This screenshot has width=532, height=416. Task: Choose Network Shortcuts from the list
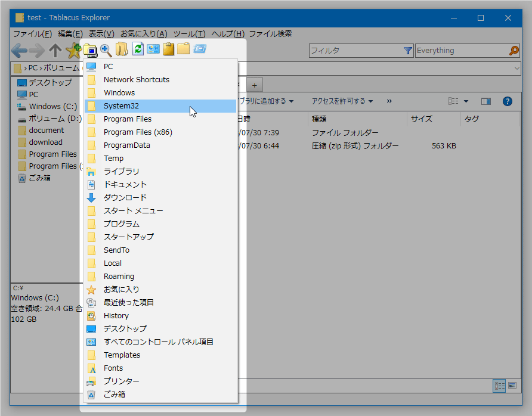tap(160, 80)
